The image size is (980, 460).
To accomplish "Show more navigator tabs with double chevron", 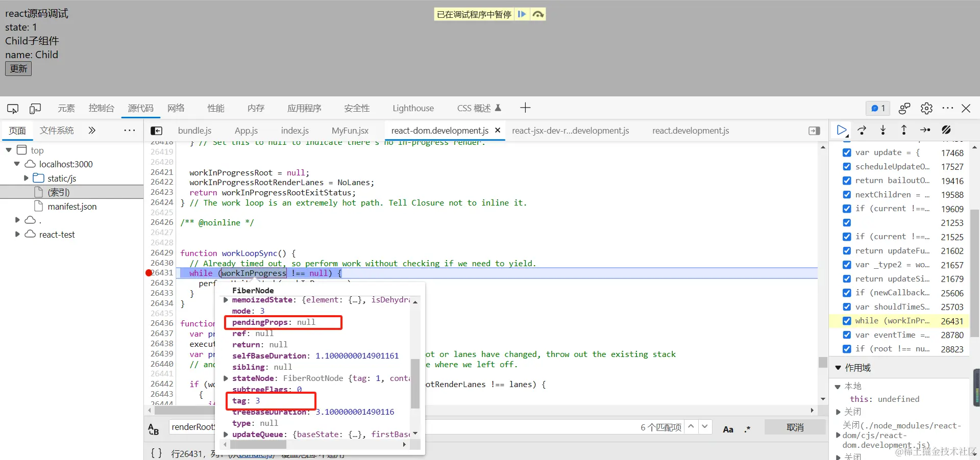I will (x=92, y=131).
